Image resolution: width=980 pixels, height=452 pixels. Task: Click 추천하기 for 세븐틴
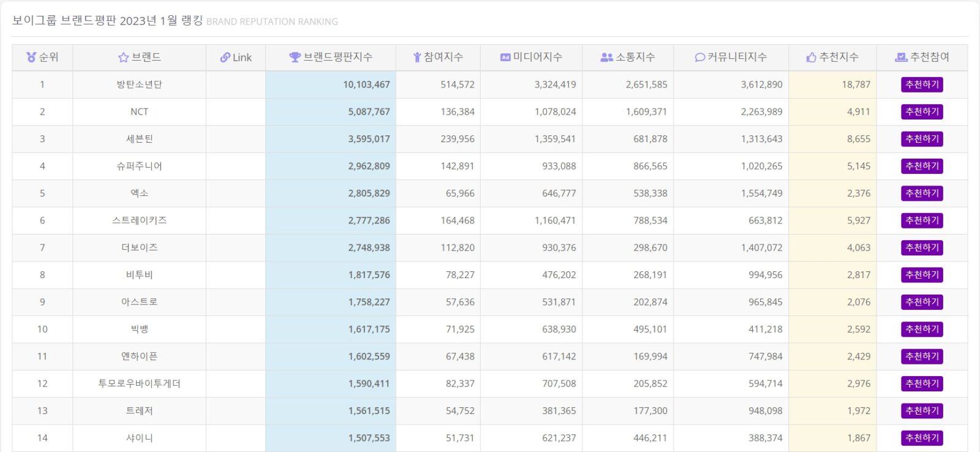tap(922, 139)
